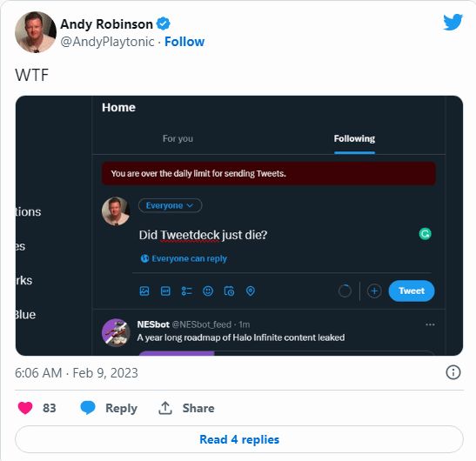This screenshot has height=461, width=476.
Task: Open Everyone can reply settings
Action: [x=184, y=258]
